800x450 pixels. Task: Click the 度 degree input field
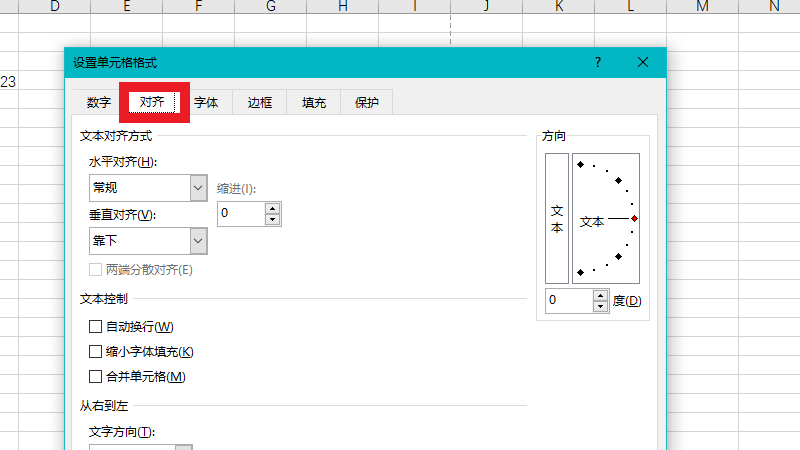[568, 300]
